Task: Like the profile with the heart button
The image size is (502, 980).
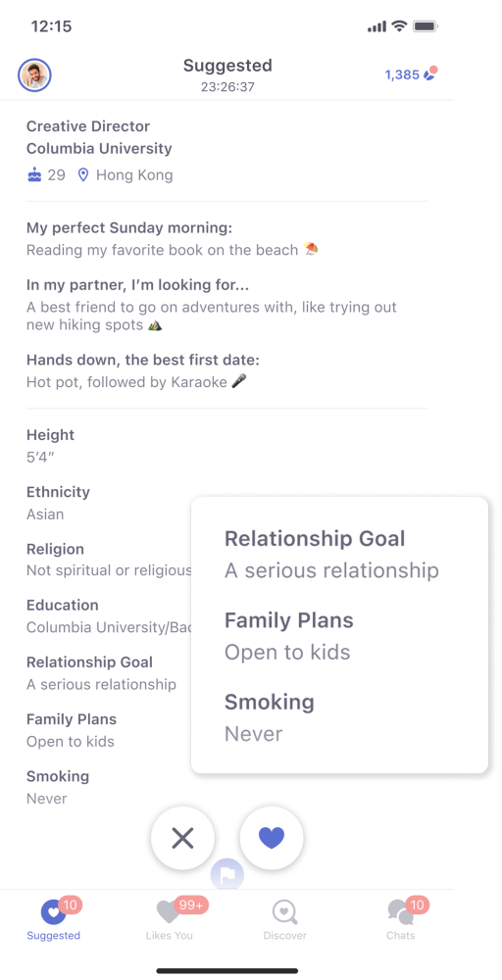Action: point(272,838)
